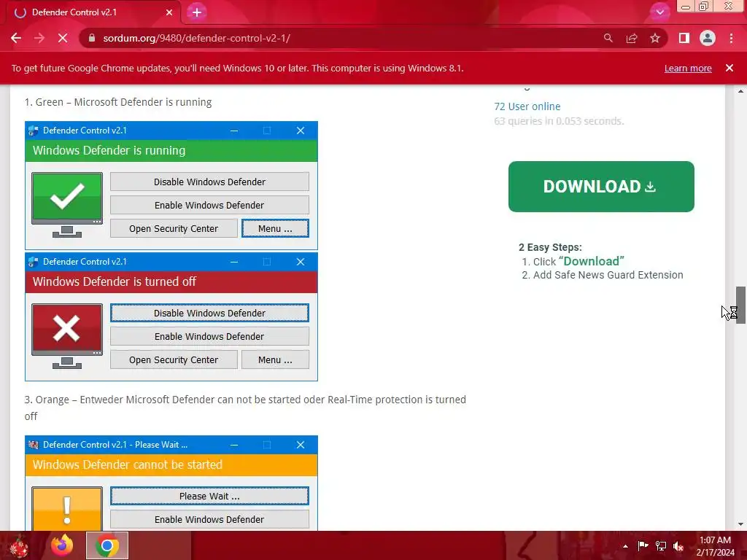Viewport: 747px width, 560px height.
Task: Click the green DOWNLOAD button
Action: [601, 187]
